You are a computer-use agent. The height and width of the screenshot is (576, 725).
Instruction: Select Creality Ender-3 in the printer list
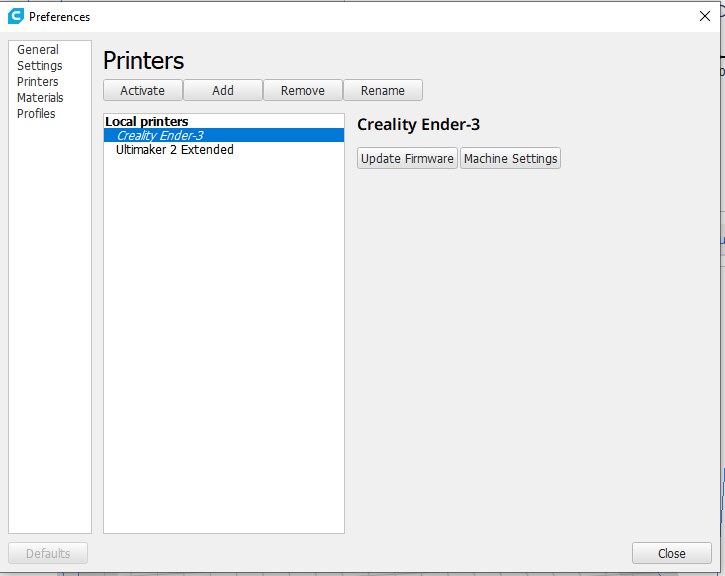[x=224, y=135]
